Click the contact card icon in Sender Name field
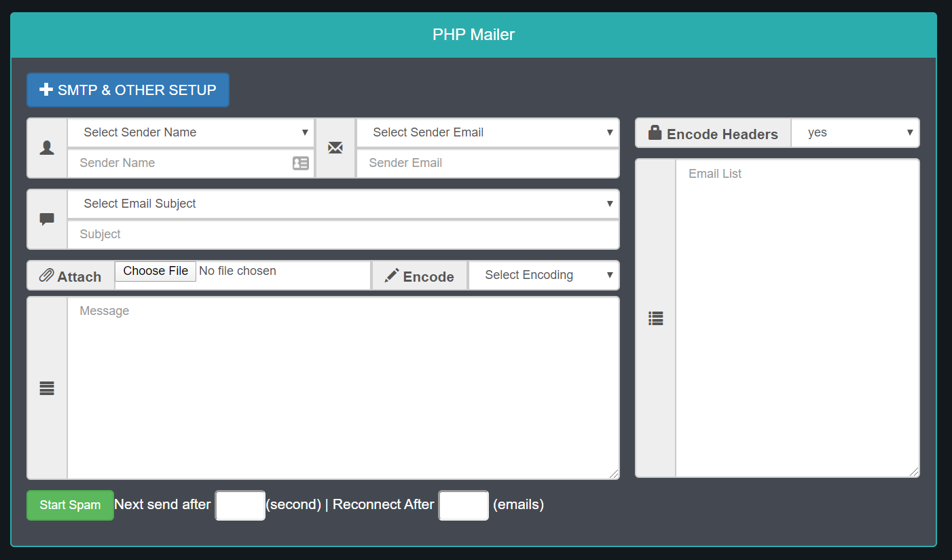The image size is (952, 560). [301, 163]
